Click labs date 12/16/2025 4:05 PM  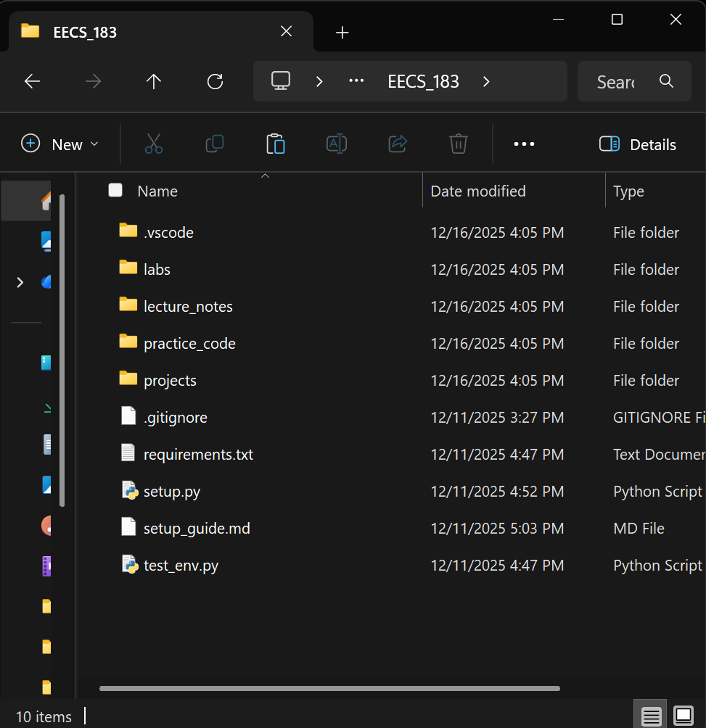[x=497, y=269]
